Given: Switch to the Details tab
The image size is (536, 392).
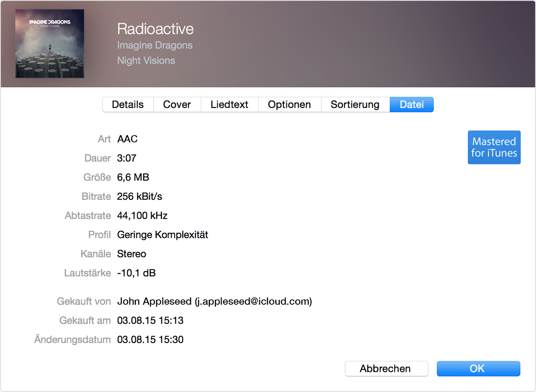Looking at the screenshot, I should [128, 105].
